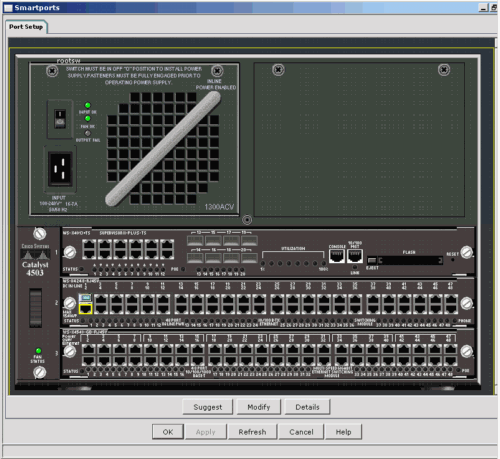The width and height of the screenshot is (500, 459).
Task: Select port 1 on the slot 3 module
Action: 88,350
